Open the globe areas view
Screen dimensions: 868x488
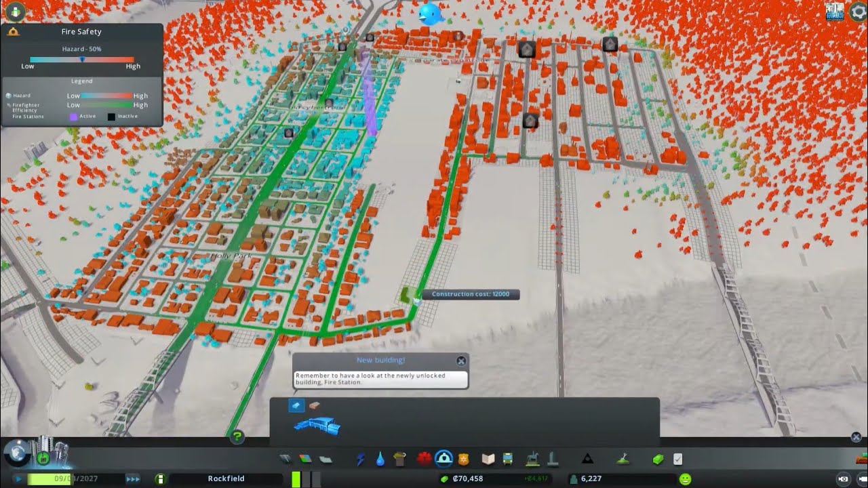pyautogui.click(x=18, y=452)
